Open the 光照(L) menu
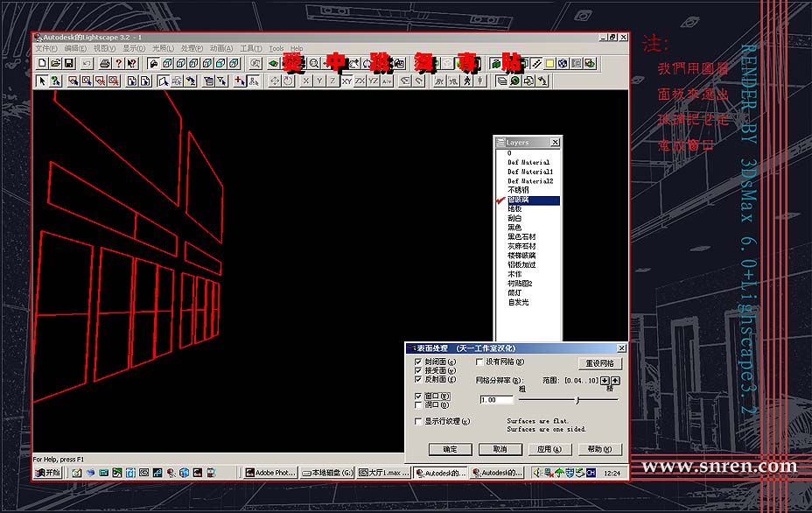 pos(163,48)
